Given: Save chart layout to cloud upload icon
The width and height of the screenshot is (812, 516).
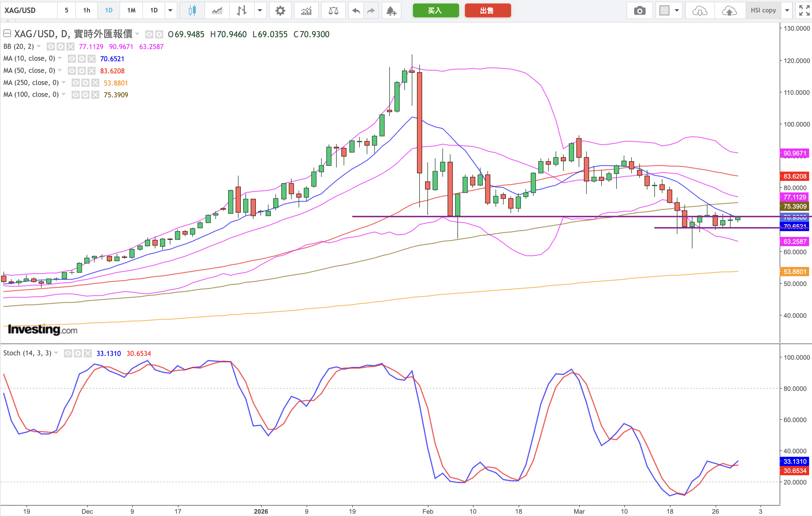Looking at the screenshot, I should (729, 10).
